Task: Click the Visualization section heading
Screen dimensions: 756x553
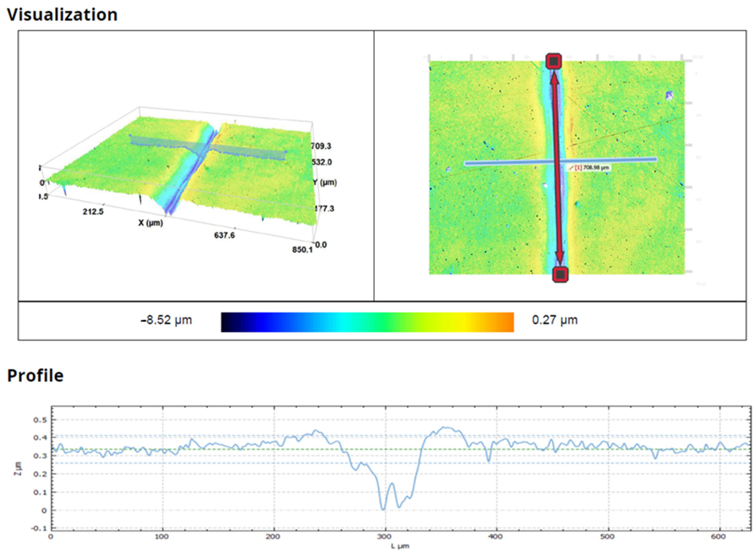Action: click(62, 15)
